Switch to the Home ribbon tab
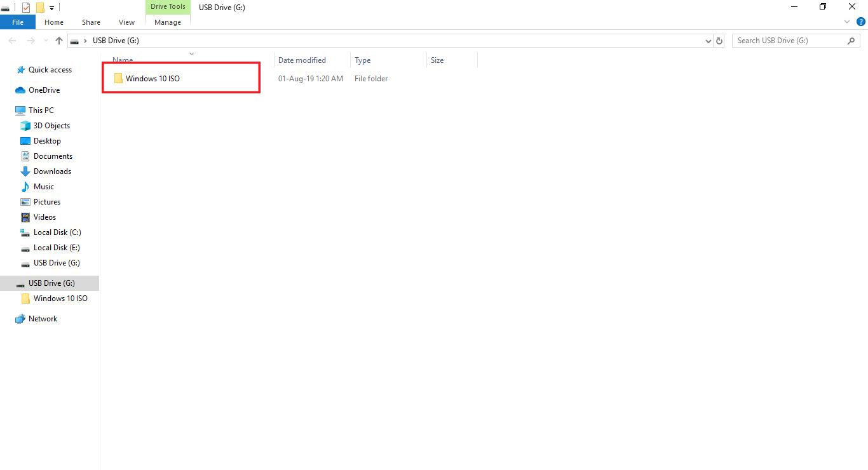The width and height of the screenshot is (868, 470). 54,22
